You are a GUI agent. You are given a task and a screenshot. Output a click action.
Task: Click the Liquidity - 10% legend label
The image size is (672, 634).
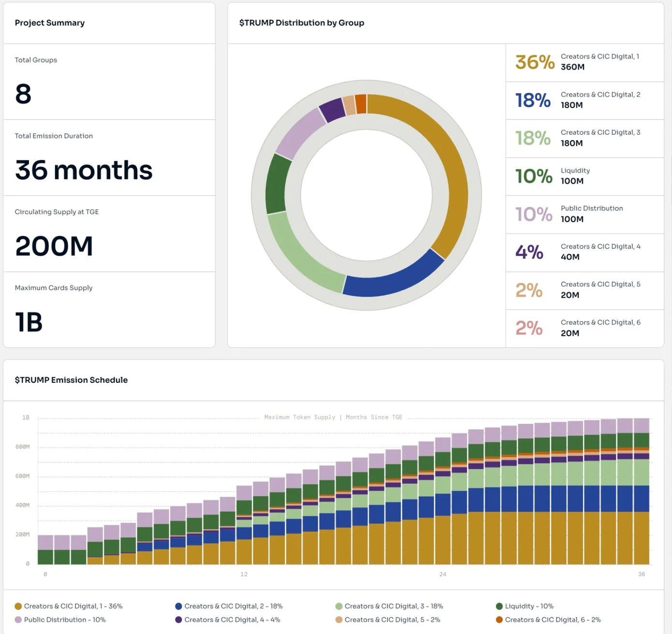click(x=529, y=606)
